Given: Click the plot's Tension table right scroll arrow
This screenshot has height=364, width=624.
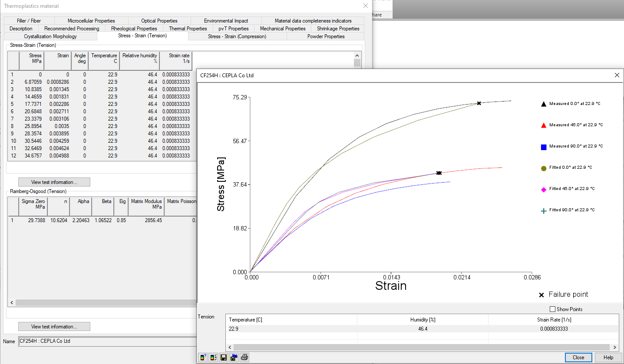Looking at the screenshot, I should coord(615,348).
